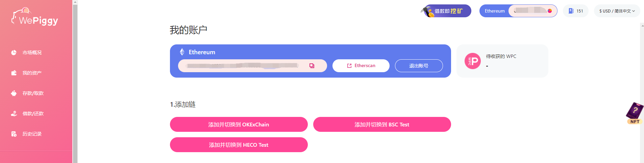
Task: Click the Ethereum network selector
Action: coord(495,11)
